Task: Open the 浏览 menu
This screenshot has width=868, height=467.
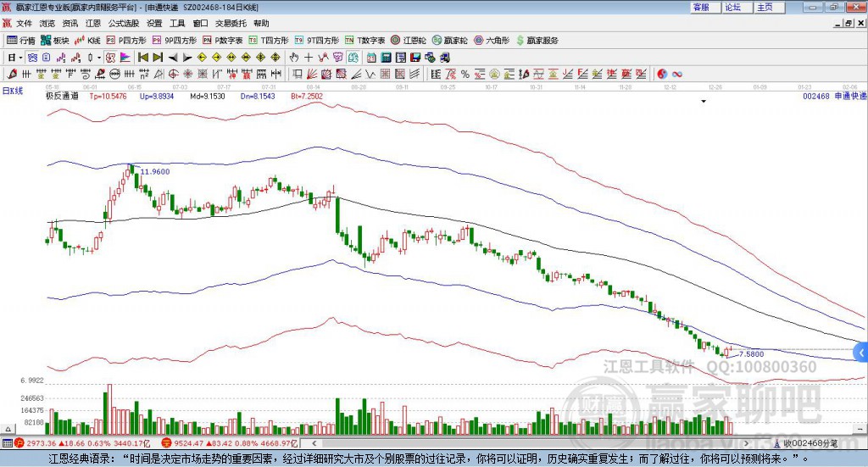Action: click(47, 23)
